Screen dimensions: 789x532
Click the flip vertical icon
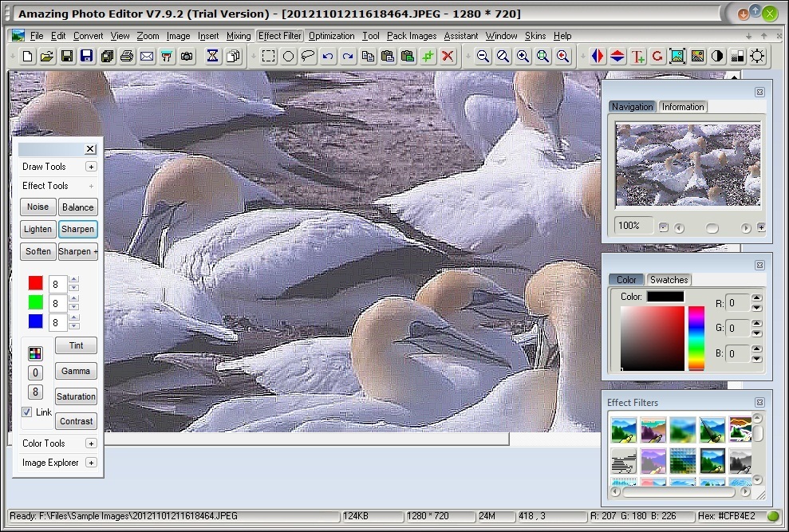[615, 56]
